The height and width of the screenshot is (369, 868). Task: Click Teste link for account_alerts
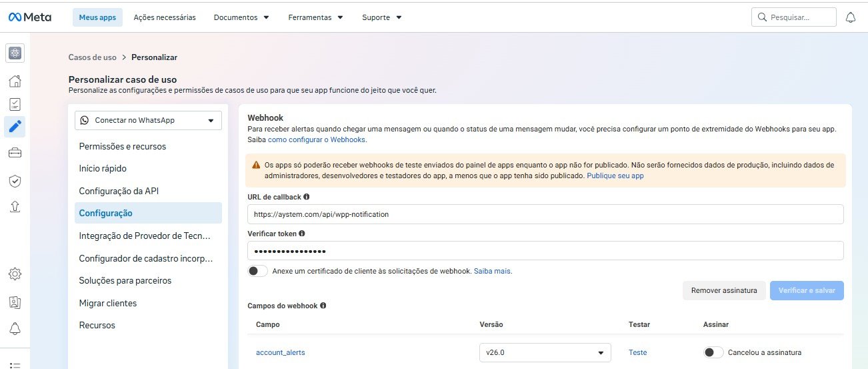pos(637,352)
